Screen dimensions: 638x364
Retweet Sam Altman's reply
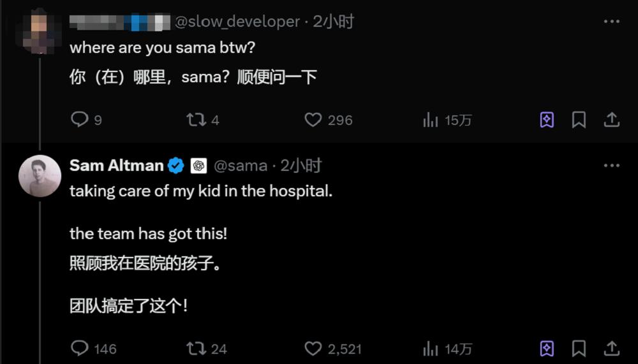195,348
